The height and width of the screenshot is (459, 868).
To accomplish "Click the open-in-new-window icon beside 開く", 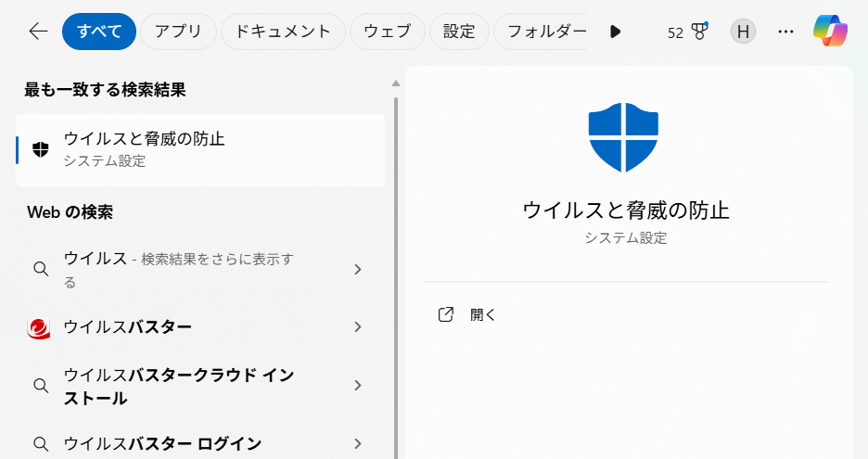I will [x=445, y=314].
